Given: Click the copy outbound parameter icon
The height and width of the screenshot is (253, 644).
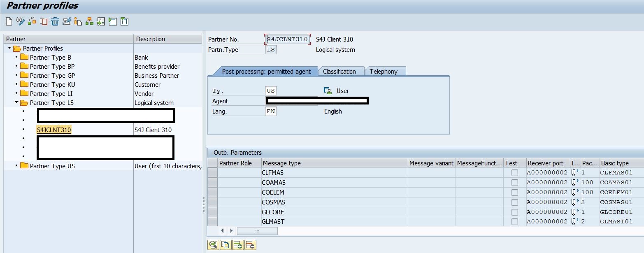Looking at the screenshot, I should (x=226, y=245).
